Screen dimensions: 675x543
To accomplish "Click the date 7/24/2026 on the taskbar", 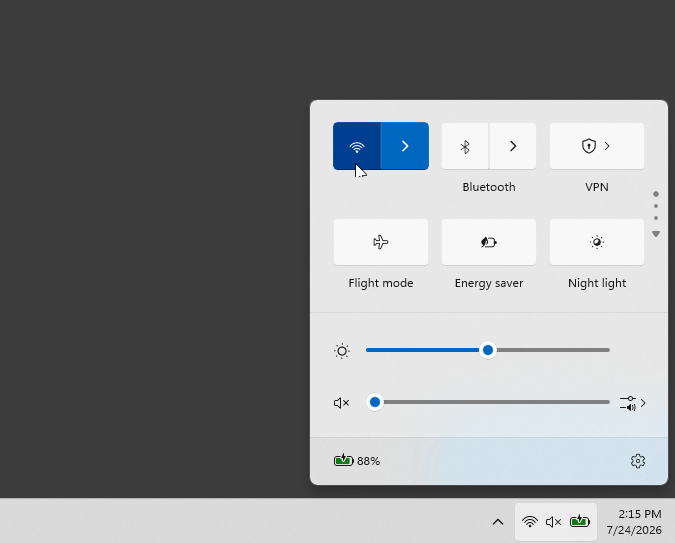I will click(x=634, y=530).
